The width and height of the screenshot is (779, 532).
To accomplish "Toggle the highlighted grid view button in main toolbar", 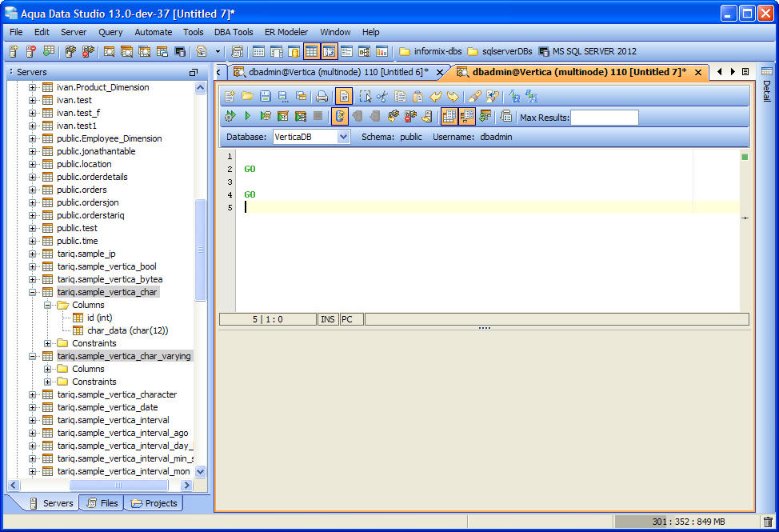I will 311,51.
